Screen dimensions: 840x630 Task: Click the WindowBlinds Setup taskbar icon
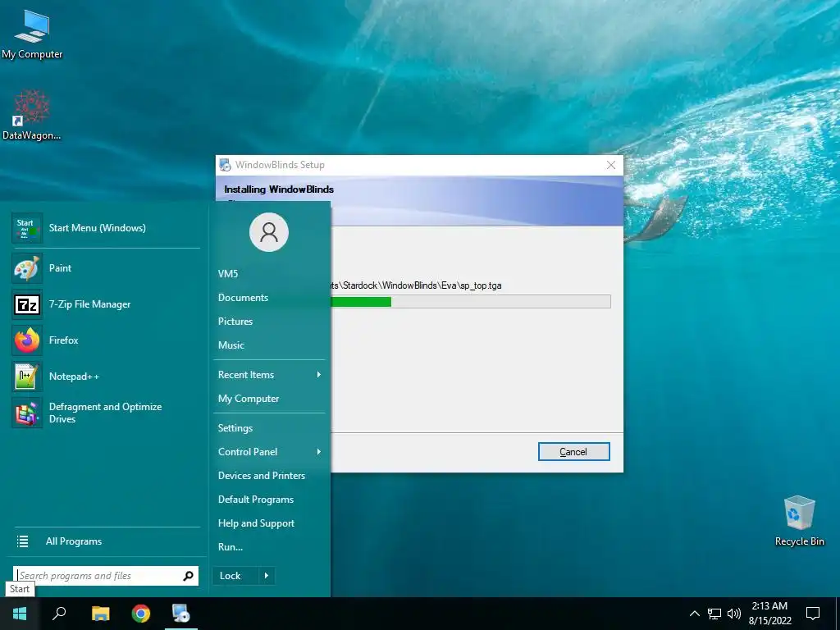[x=181, y=614]
